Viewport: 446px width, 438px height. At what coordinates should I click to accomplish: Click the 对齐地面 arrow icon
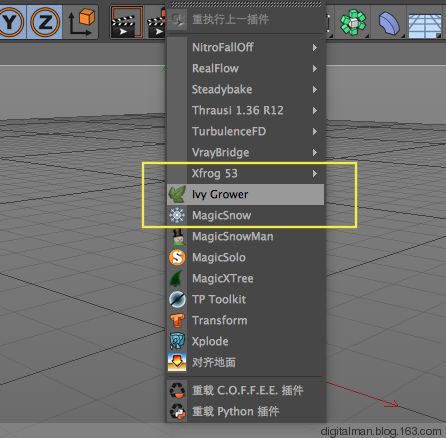click(x=177, y=362)
